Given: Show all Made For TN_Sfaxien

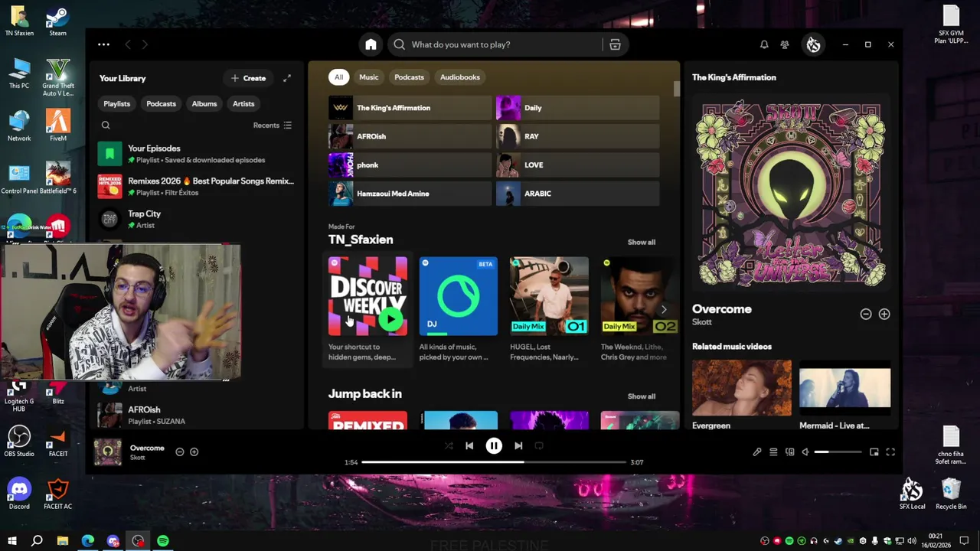Looking at the screenshot, I should 642,242.
